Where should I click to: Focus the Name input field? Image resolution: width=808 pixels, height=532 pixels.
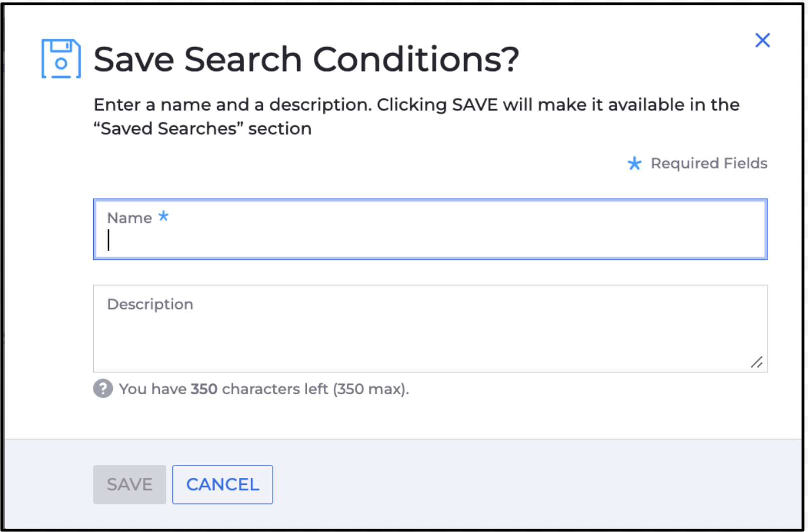[430, 229]
